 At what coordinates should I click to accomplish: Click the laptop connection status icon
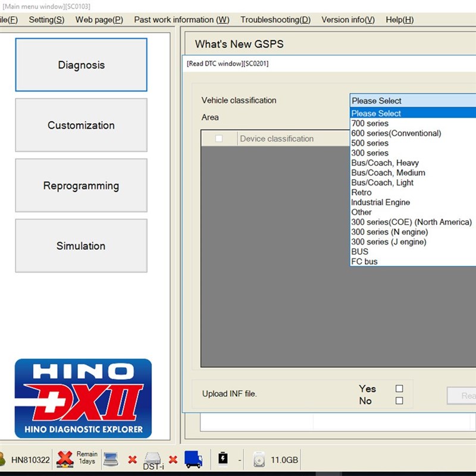coord(111,458)
